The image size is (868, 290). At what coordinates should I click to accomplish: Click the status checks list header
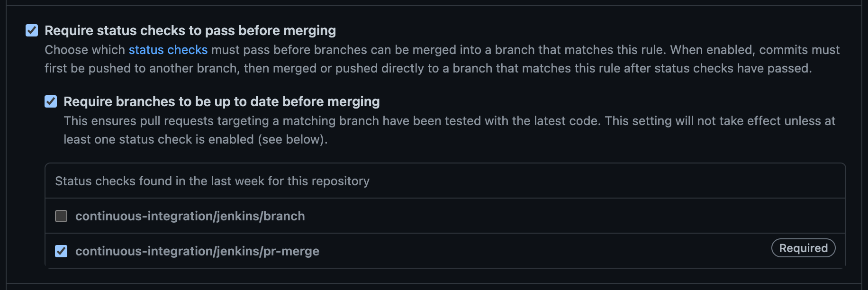[212, 181]
